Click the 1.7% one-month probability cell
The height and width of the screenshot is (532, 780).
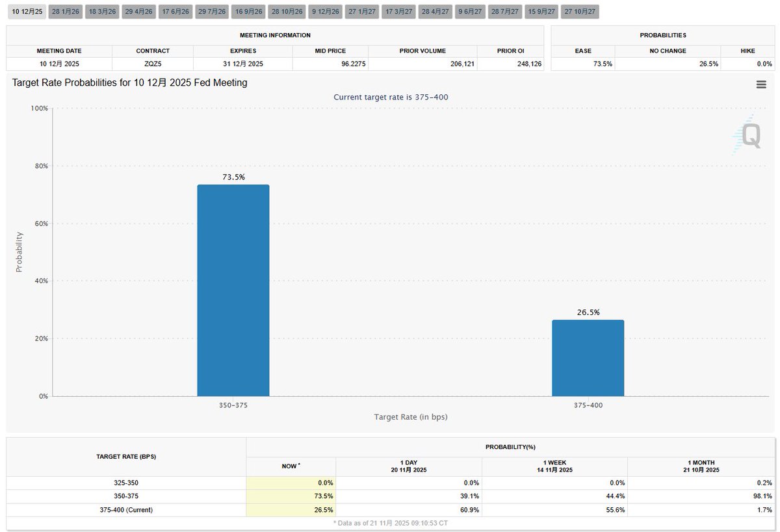pyautogui.click(x=701, y=509)
